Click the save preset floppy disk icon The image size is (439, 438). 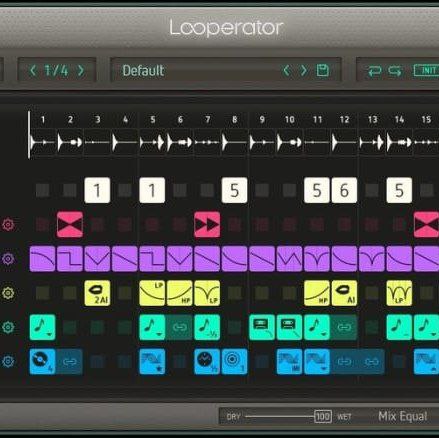click(x=322, y=71)
